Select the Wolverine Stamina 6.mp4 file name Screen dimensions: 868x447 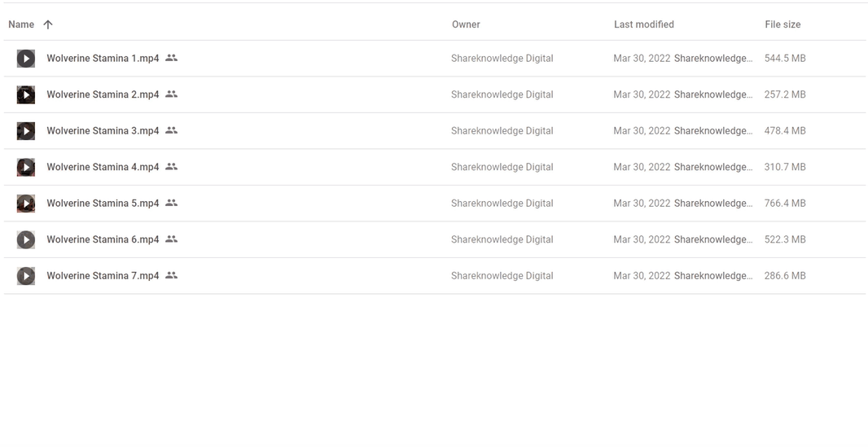tap(103, 239)
